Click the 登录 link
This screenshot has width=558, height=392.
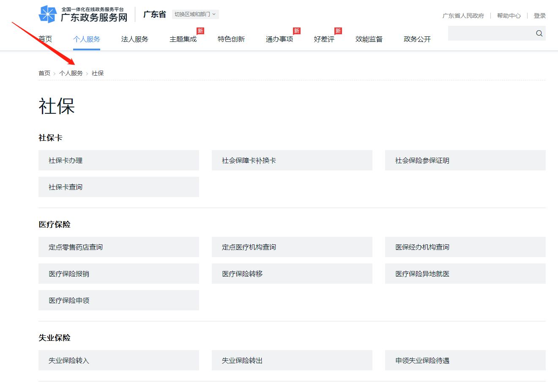pyautogui.click(x=540, y=16)
